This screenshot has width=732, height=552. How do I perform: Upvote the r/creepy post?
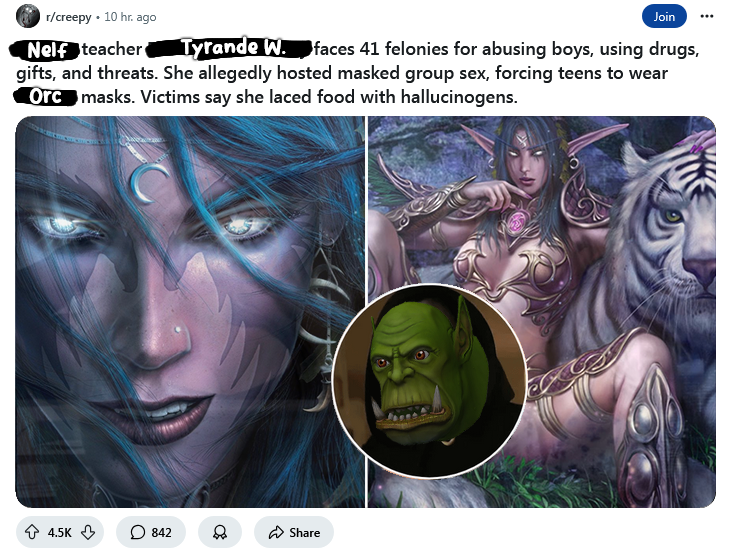(x=32, y=532)
